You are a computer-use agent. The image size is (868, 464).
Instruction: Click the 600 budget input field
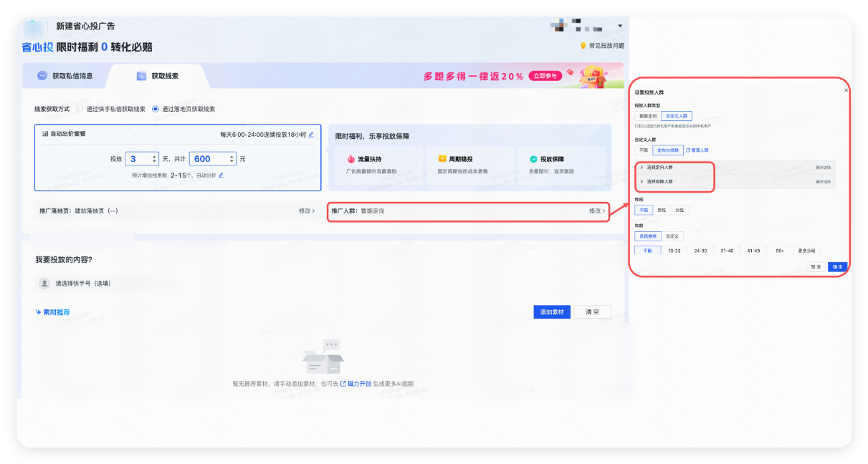point(208,159)
